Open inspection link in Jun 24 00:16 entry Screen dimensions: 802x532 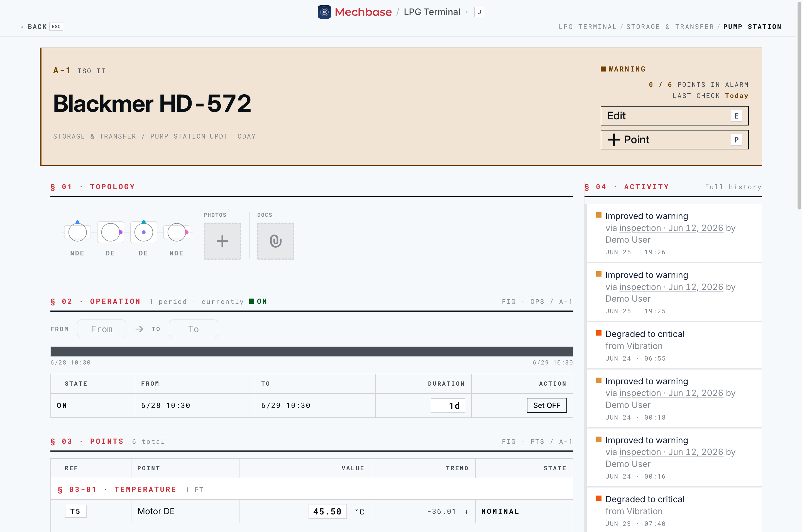click(x=671, y=452)
